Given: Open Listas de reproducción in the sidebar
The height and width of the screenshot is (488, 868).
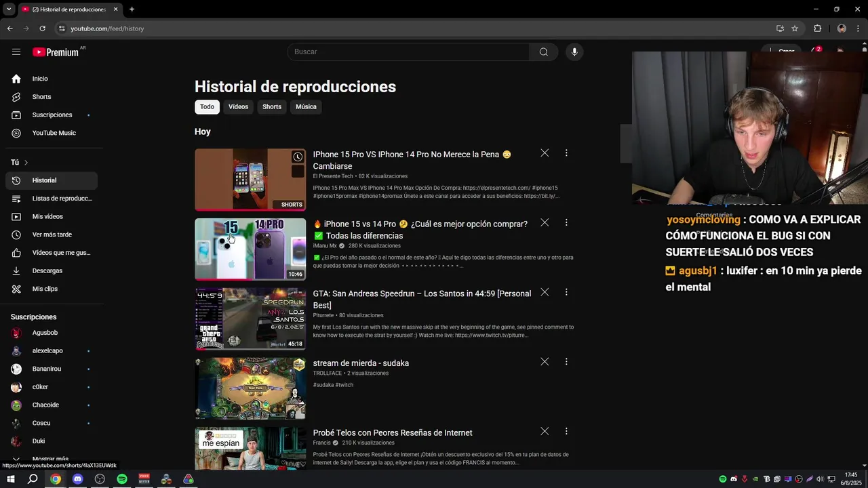Looking at the screenshot, I should point(52,199).
